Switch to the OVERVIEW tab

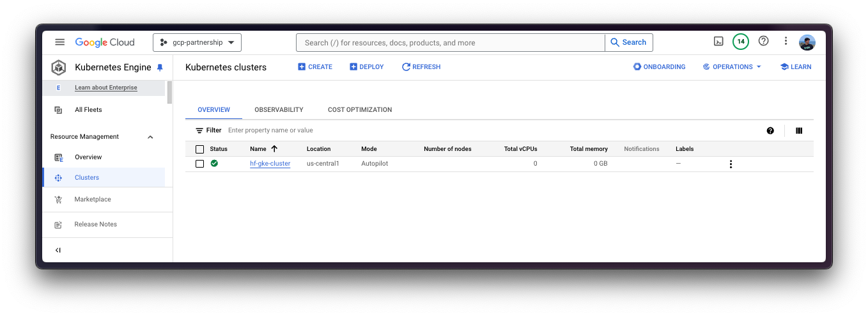213,110
